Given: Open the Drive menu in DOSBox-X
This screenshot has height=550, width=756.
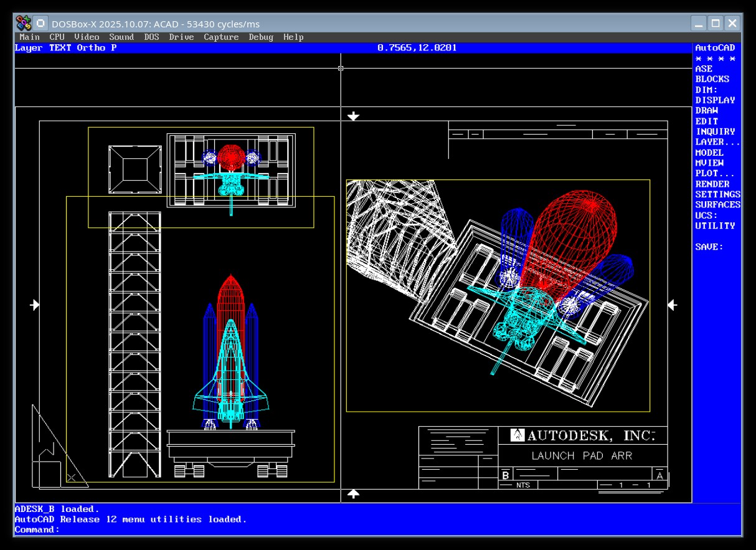Looking at the screenshot, I should [x=181, y=37].
